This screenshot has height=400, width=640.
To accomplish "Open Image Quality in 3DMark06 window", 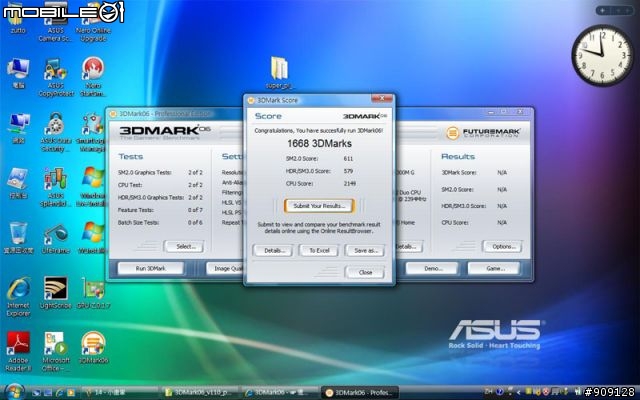I will point(224,268).
